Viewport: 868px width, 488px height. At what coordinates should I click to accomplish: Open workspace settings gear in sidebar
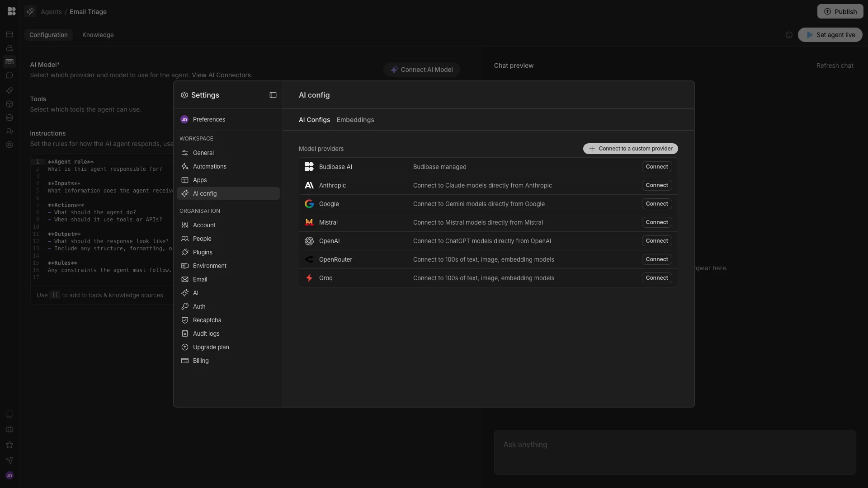9,145
